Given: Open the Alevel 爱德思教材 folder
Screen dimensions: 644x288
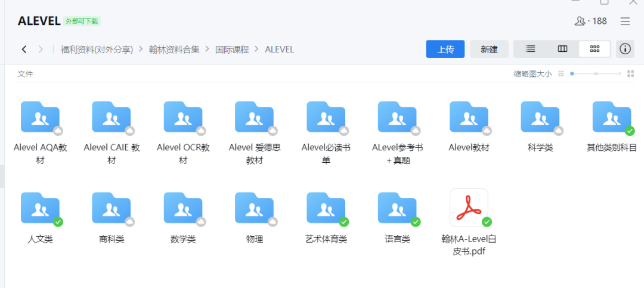Looking at the screenshot, I should pos(254,117).
